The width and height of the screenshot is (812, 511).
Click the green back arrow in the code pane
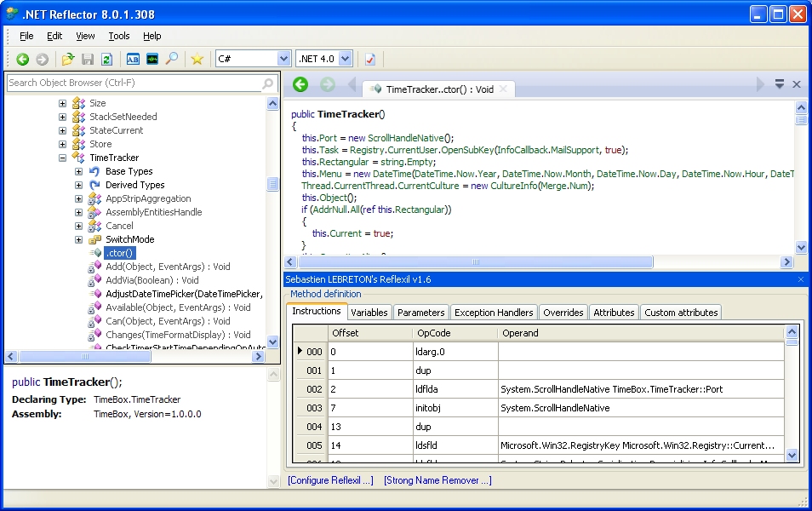pyautogui.click(x=300, y=84)
